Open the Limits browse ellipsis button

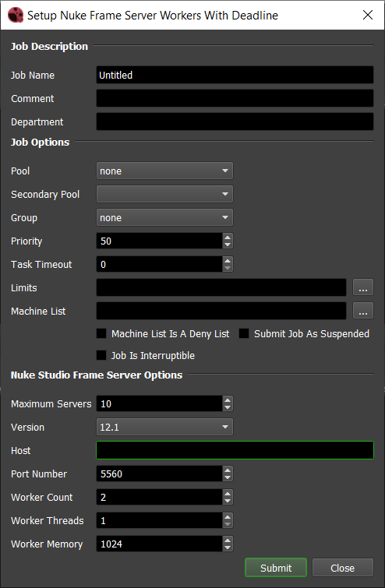363,287
